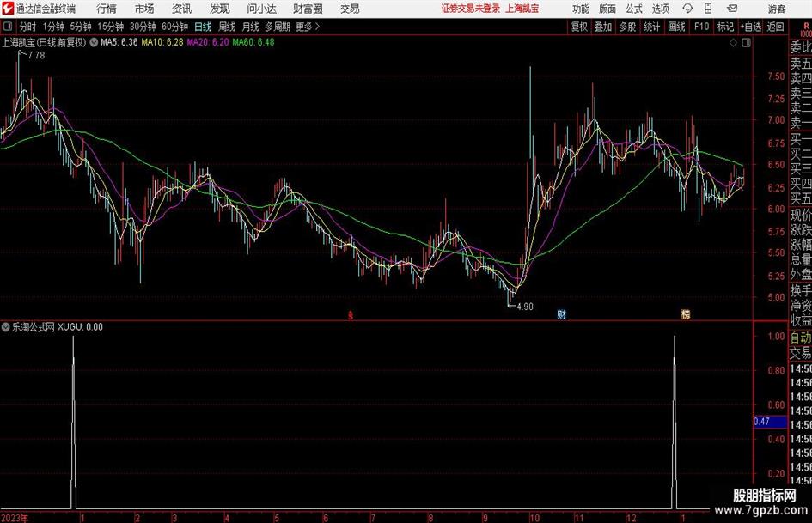Open the 乐淘公式网 indicator dropdown arrow

tap(6, 326)
